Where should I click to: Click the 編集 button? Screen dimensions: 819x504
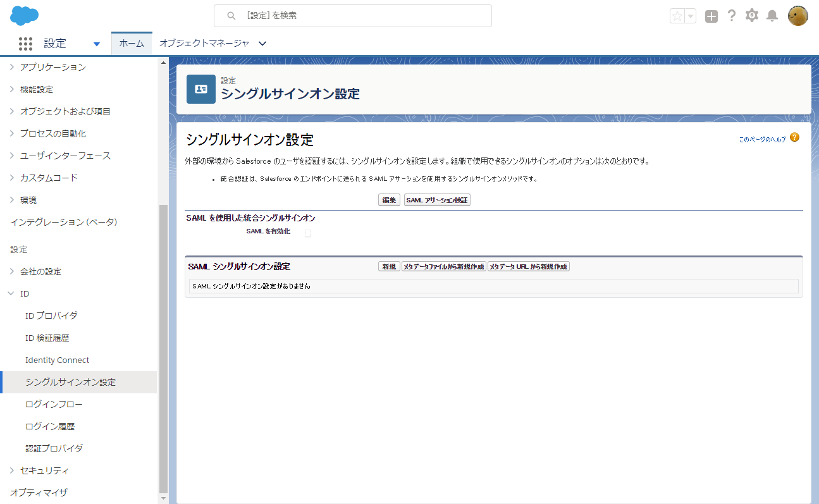click(389, 200)
